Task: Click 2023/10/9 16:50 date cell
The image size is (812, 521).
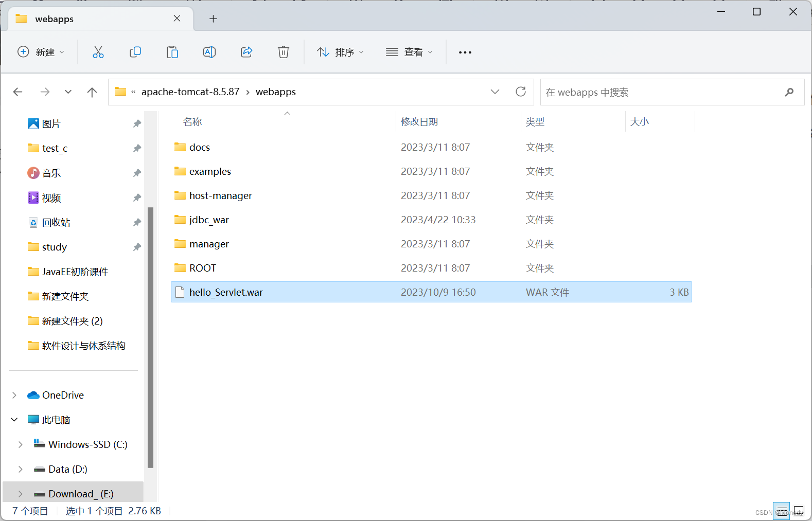Action: [438, 292]
